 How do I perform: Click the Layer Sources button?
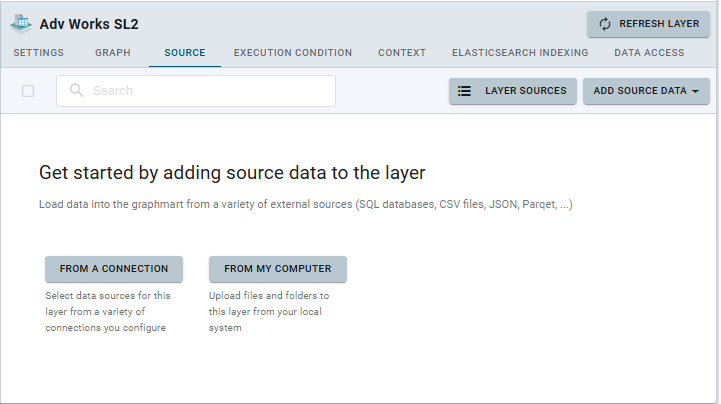[513, 91]
